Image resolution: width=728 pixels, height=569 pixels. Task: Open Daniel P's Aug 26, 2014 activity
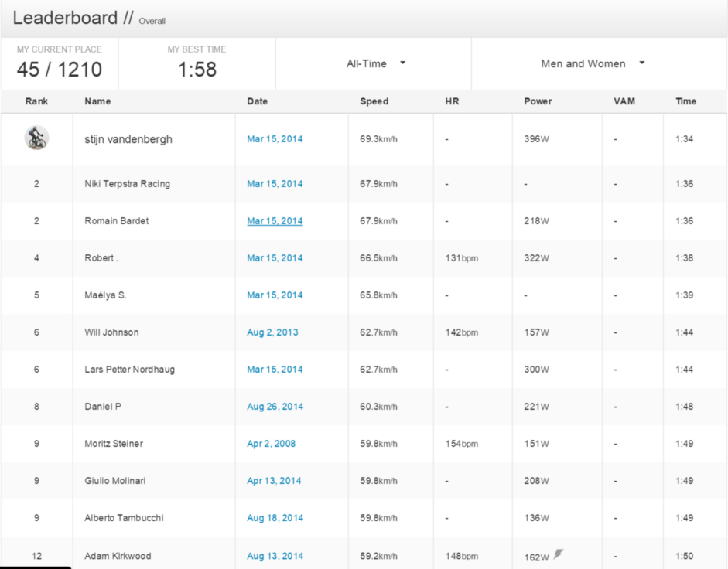(x=275, y=407)
